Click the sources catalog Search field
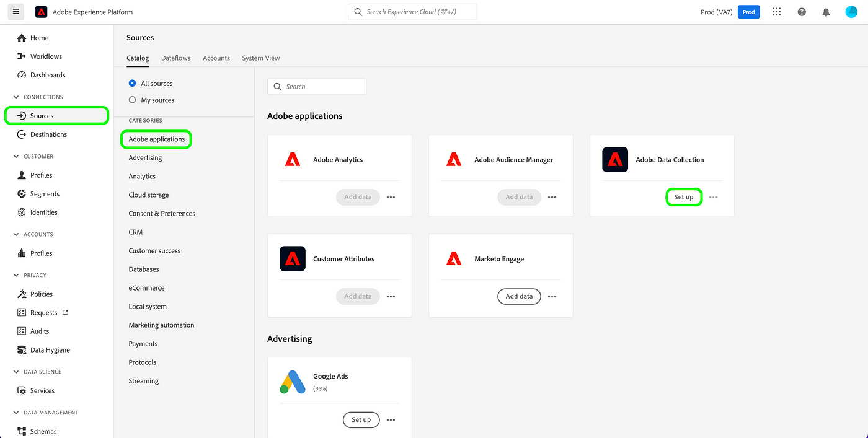This screenshot has height=438, width=868. click(x=317, y=87)
